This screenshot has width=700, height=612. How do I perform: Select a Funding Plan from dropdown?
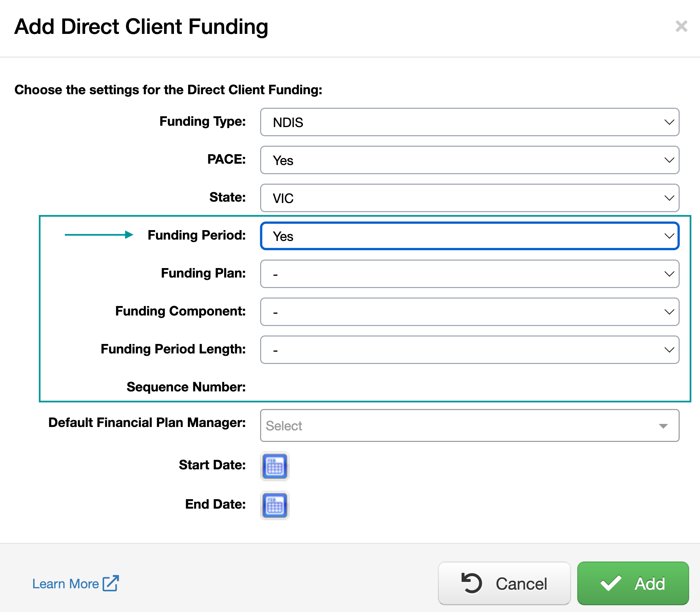(x=469, y=274)
